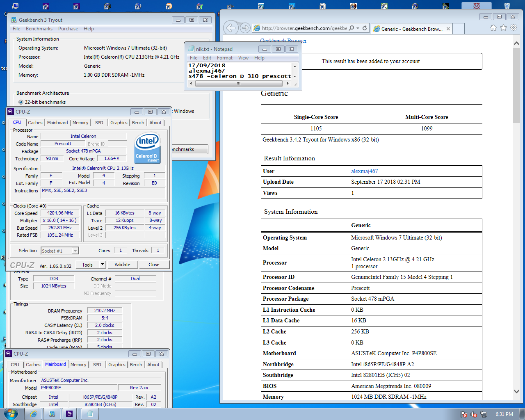Screen dimensions: 525x420
Task: Click the Close button in CPU-Z
Action: click(154, 265)
